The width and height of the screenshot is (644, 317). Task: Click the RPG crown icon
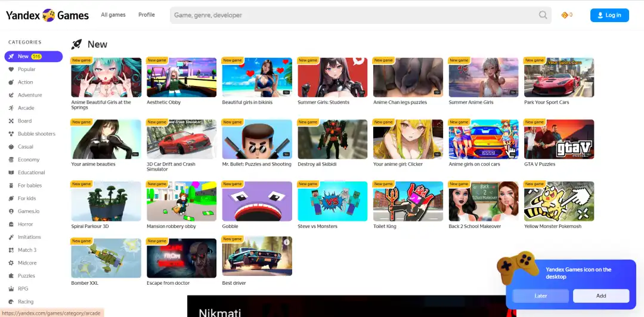click(x=11, y=288)
